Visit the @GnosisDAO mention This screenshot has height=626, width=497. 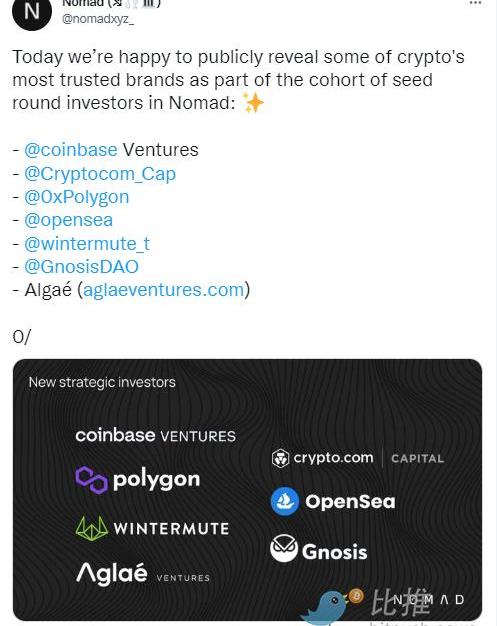pyautogui.click(x=81, y=267)
